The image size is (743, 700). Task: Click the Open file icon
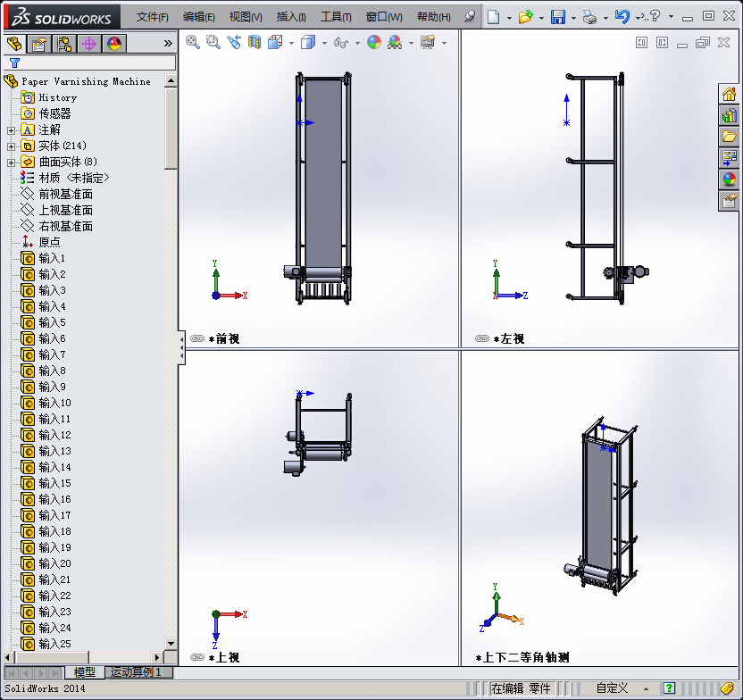click(525, 17)
